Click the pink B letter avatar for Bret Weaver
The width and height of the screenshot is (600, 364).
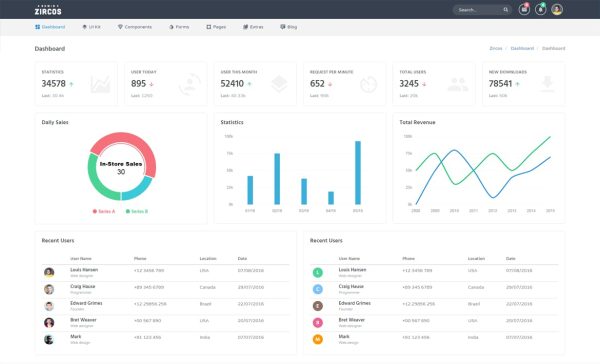tap(318, 323)
